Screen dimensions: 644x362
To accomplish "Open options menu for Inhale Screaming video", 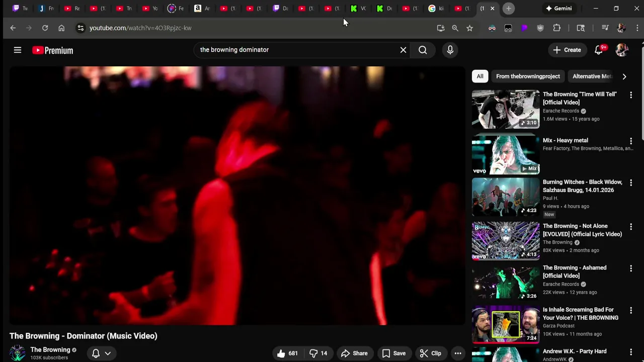I will (631, 311).
